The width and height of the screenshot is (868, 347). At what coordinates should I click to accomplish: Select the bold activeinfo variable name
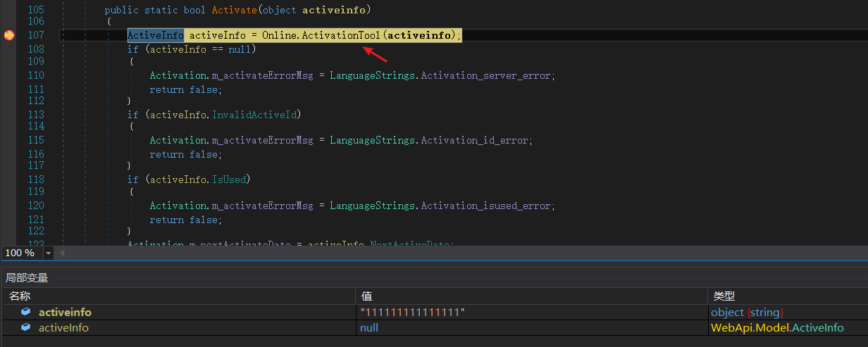pyautogui.click(x=65, y=312)
